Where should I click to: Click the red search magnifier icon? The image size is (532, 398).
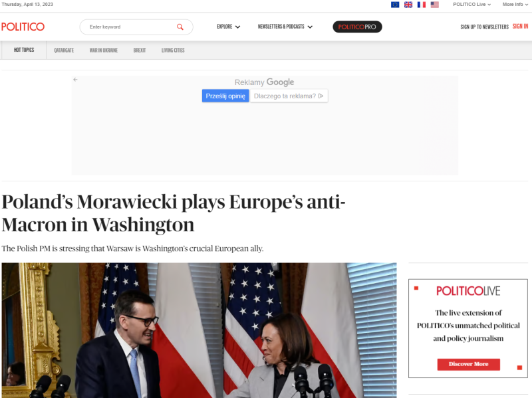(180, 27)
